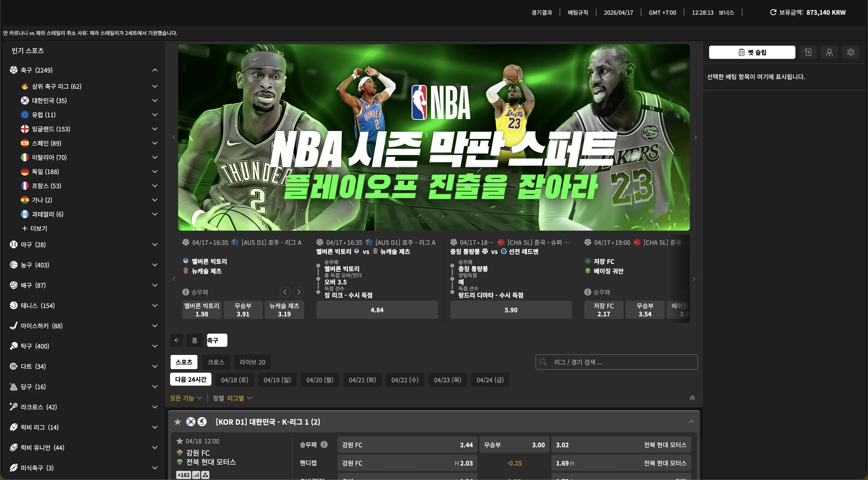Toggle the 5.90 combo odds selection

(x=511, y=310)
